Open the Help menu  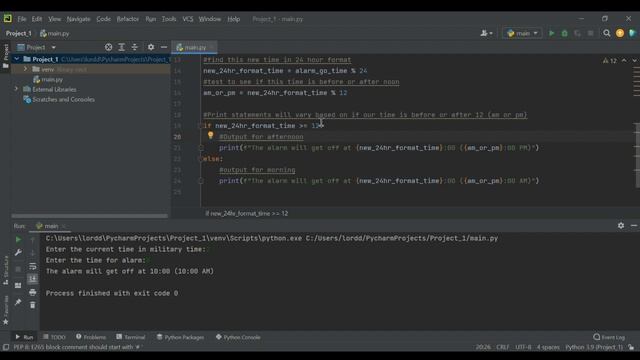click(233, 19)
